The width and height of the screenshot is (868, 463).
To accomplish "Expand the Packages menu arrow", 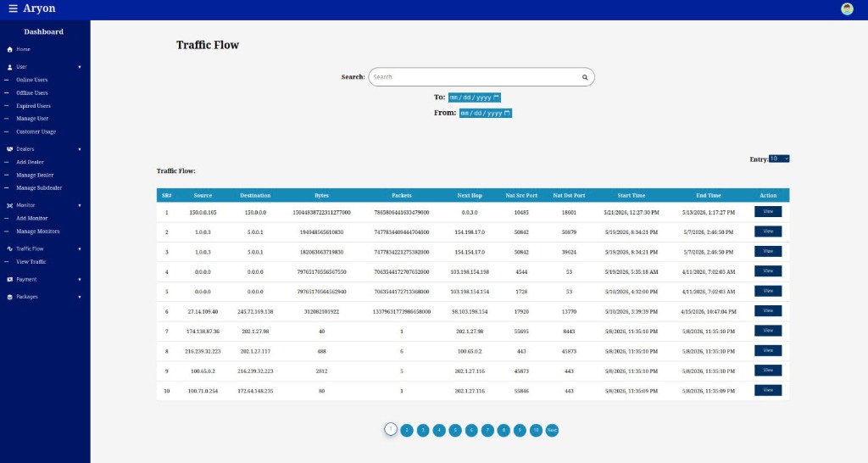I will 80,297.
